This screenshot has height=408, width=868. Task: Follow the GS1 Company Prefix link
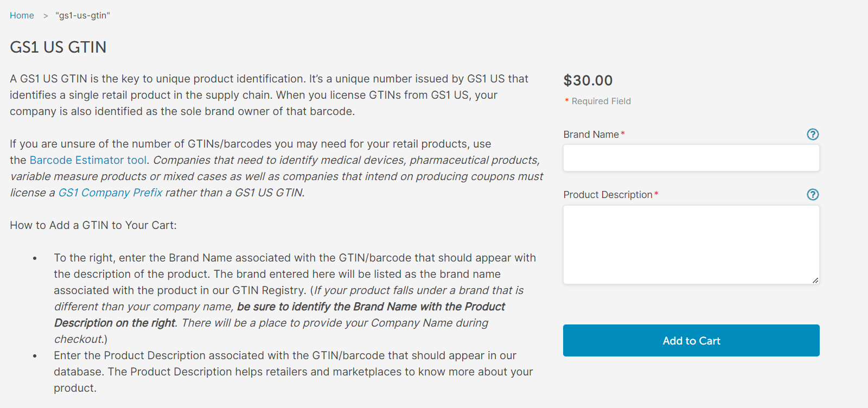point(110,193)
